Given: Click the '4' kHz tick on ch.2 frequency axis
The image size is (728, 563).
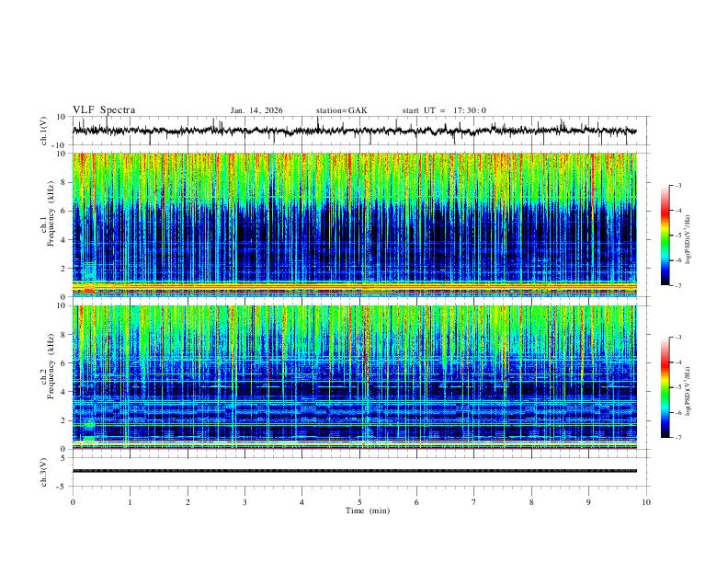Looking at the screenshot, I should coord(64,392).
